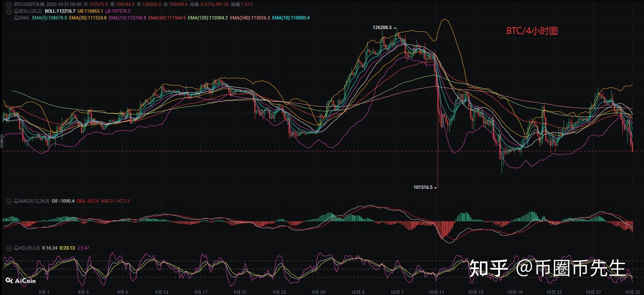Click the BTC/USDT永续 pair name
The image size is (644, 295).
29,4
